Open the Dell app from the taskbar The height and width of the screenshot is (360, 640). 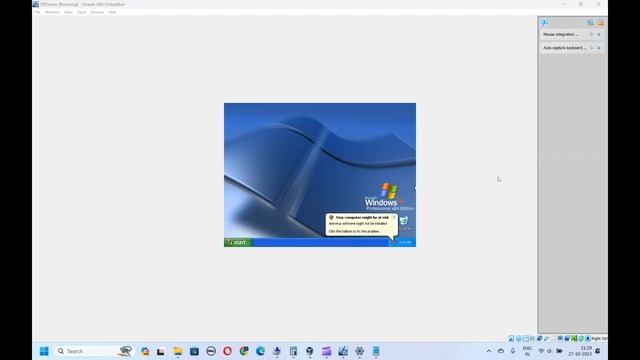[211, 351]
